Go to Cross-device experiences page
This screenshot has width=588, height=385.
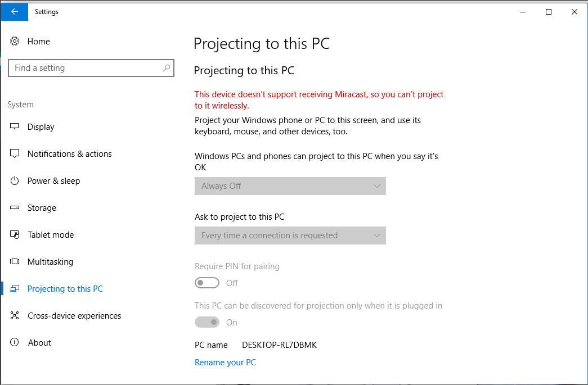[x=74, y=316]
